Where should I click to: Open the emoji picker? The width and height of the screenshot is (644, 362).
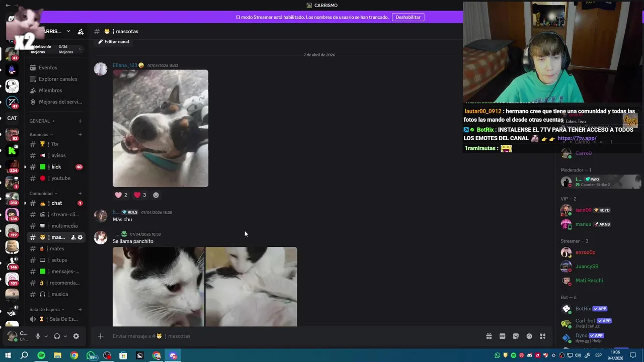click(529, 336)
